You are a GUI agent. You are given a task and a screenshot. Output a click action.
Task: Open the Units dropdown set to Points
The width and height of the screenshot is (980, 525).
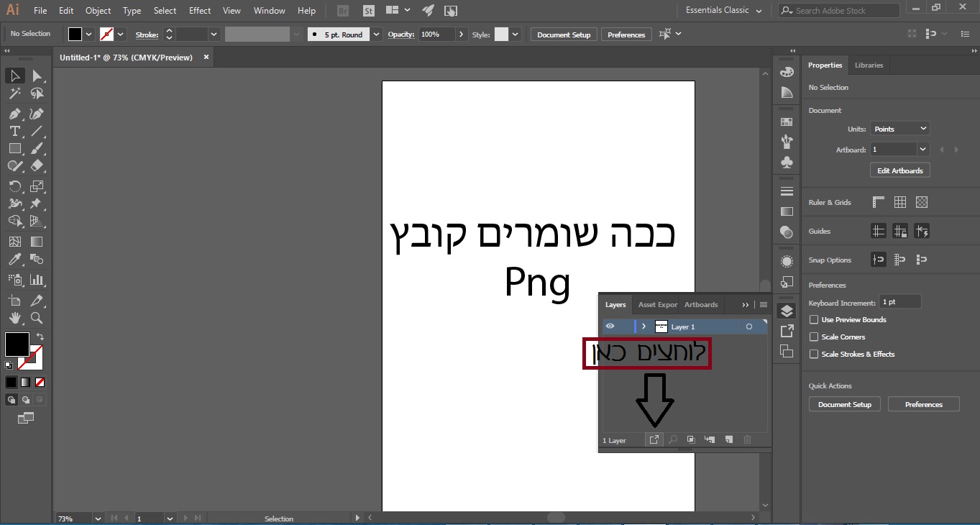899,128
